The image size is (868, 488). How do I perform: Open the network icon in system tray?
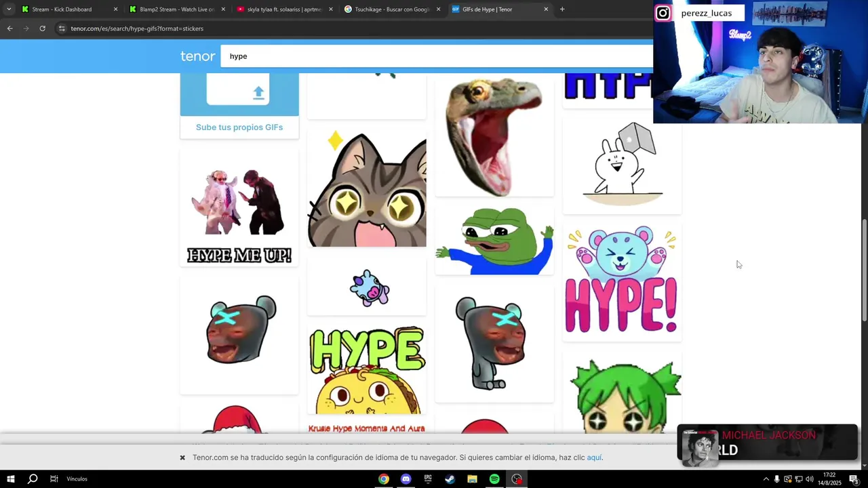(798, 479)
